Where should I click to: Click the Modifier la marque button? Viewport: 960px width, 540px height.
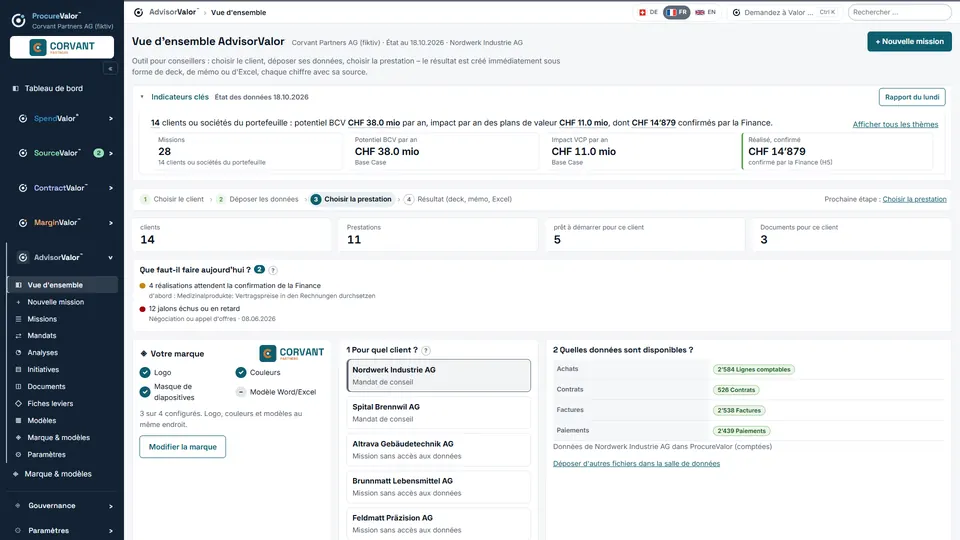coord(182,446)
